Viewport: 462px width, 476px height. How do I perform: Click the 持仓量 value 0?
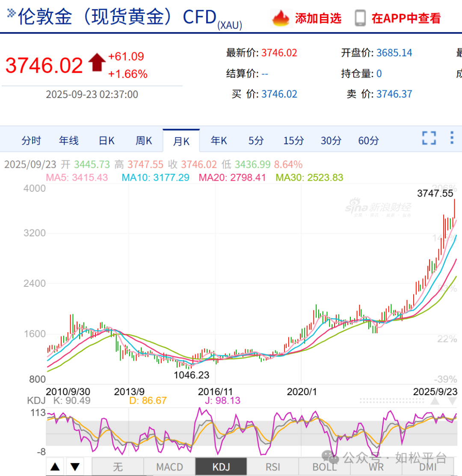click(x=379, y=74)
